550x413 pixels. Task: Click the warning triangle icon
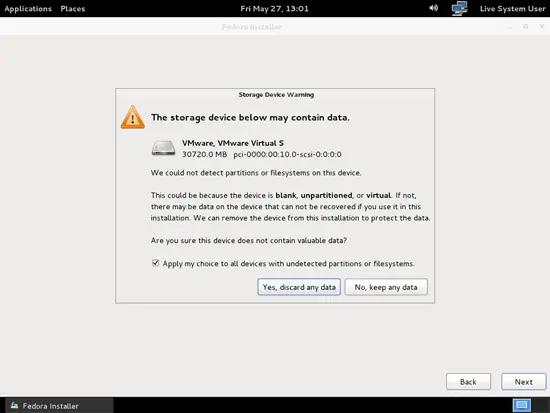click(x=133, y=117)
